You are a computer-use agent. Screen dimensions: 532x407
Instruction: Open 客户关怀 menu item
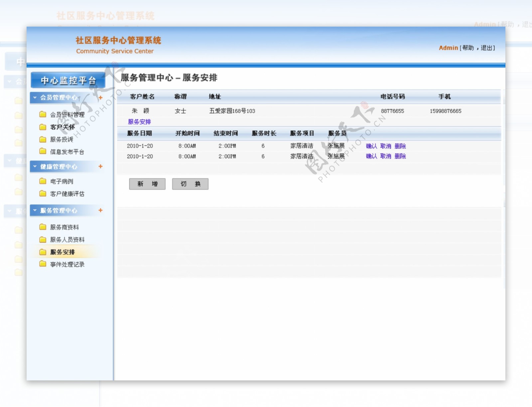coord(63,127)
